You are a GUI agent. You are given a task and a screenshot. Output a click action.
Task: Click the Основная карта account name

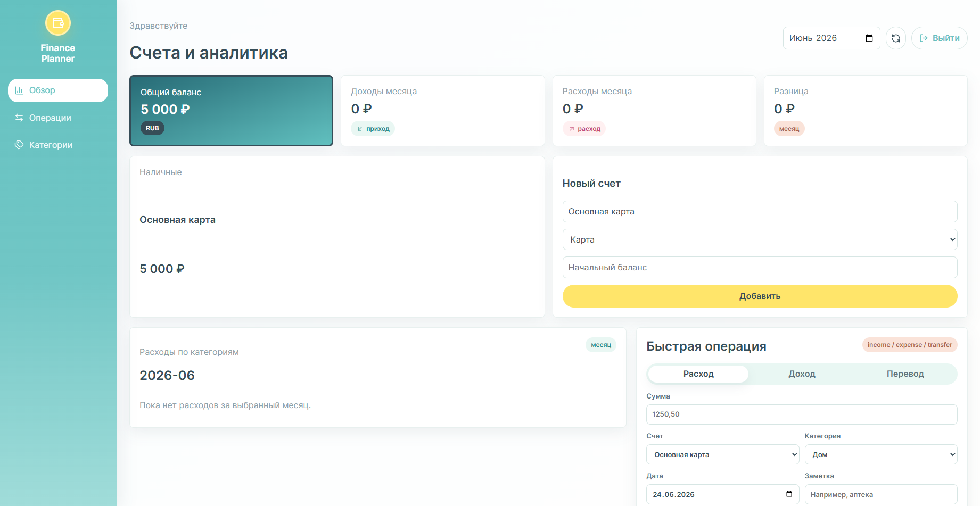click(177, 220)
